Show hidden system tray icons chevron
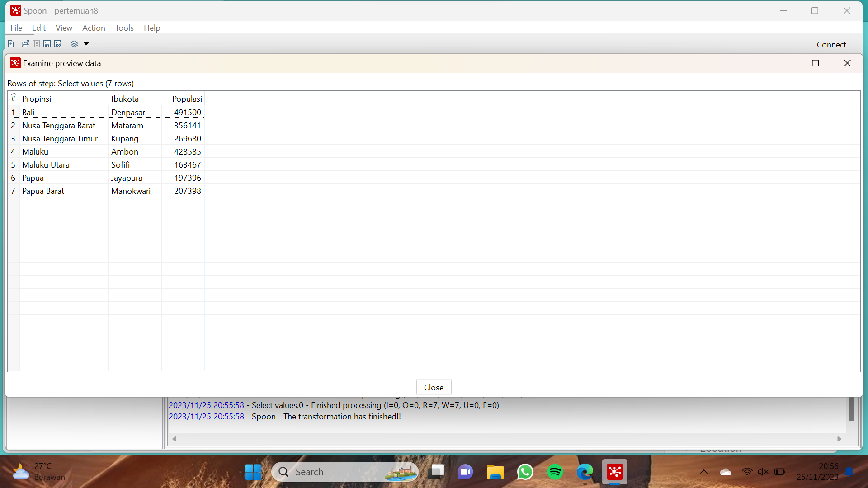Viewport: 868px width, 488px height. [x=703, y=472]
